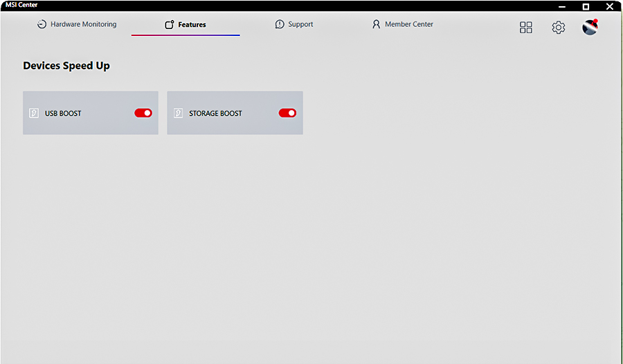The width and height of the screenshot is (623, 364).
Task: Maximize the MSI Center window
Action: pos(586,6)
